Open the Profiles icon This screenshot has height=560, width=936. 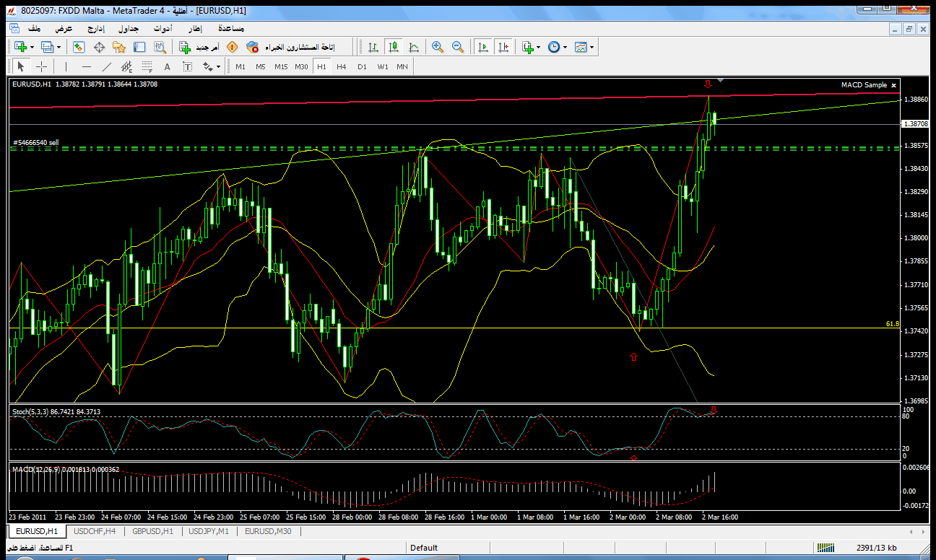[x=48, y=47]
